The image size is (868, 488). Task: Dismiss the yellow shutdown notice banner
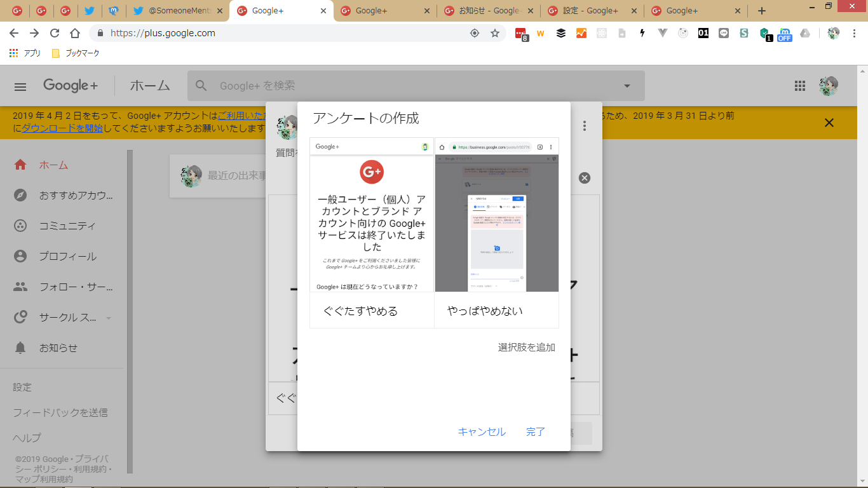[829, 123]
